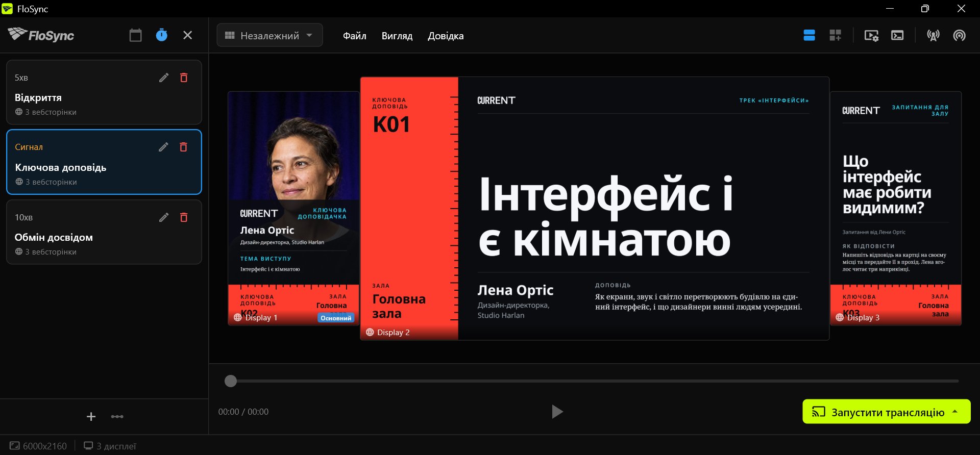Delete the Обмін досвідом cue
This screenshot has width=980, height=455.
coord(184,217)
